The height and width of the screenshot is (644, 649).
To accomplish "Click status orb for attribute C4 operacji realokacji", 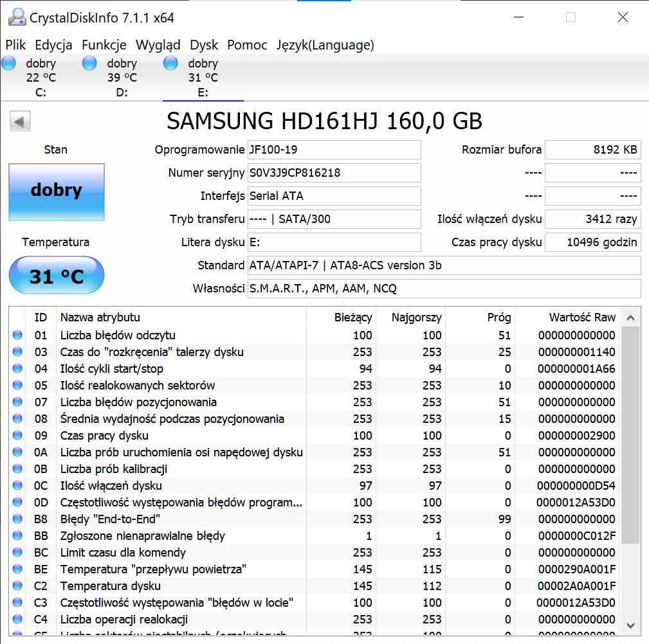I will [17, 619].
